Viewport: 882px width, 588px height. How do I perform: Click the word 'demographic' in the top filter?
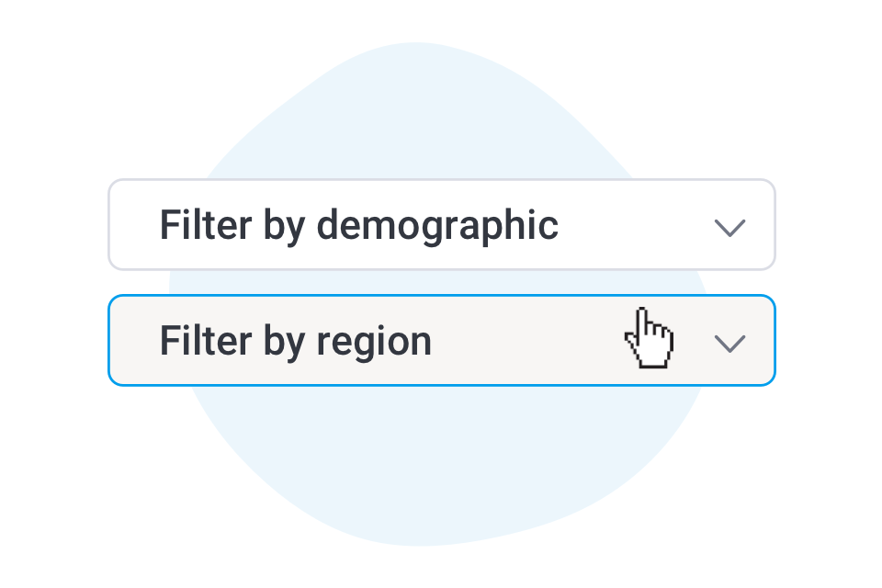coord(437,225)
